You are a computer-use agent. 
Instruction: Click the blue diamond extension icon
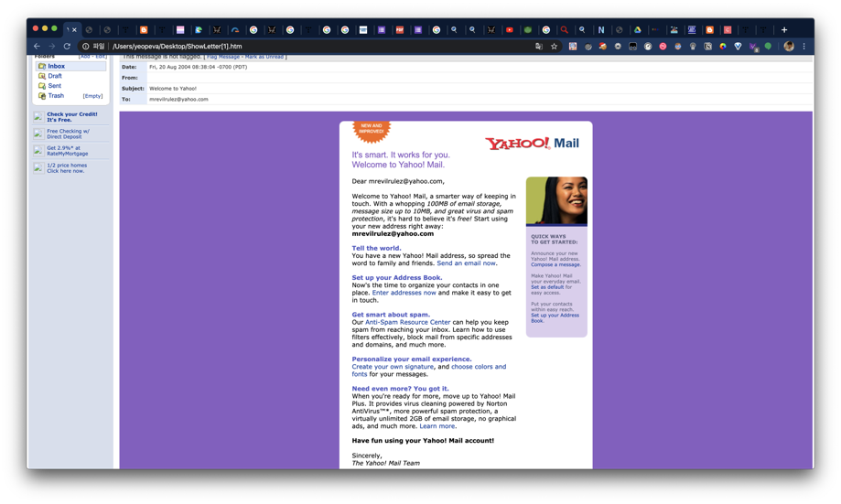click(x=738, y=46)
